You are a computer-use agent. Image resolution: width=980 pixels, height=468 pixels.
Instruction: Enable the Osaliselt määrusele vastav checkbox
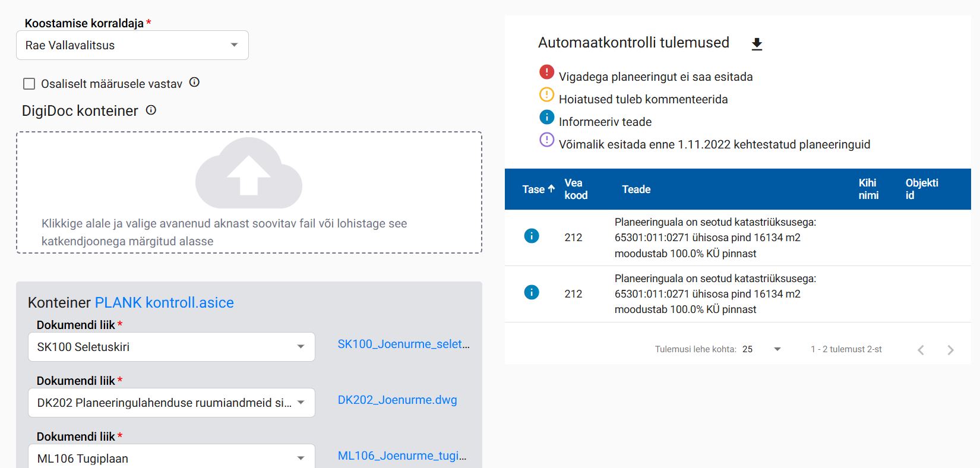[29, 84]
